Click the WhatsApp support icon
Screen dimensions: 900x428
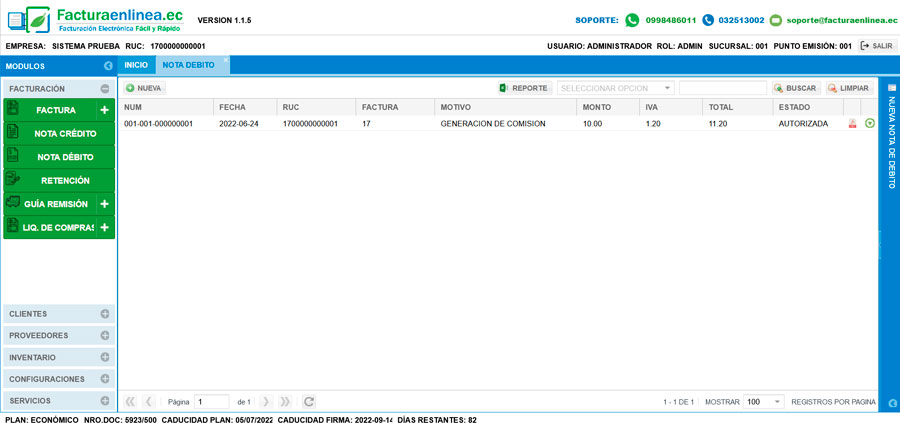click(632, 20)
